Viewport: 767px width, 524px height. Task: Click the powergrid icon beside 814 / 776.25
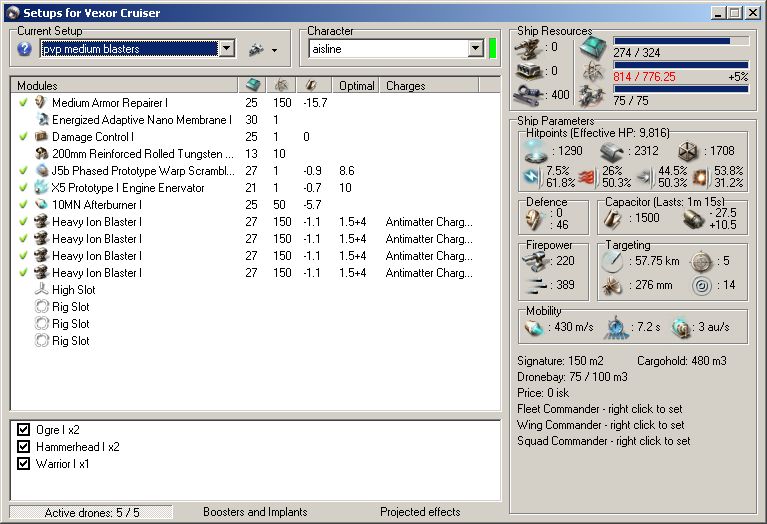coord(593,72)
